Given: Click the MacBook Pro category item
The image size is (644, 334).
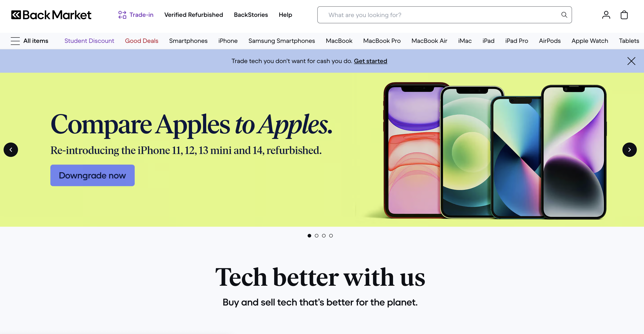Looking at the screenshot, I should 382,41.
